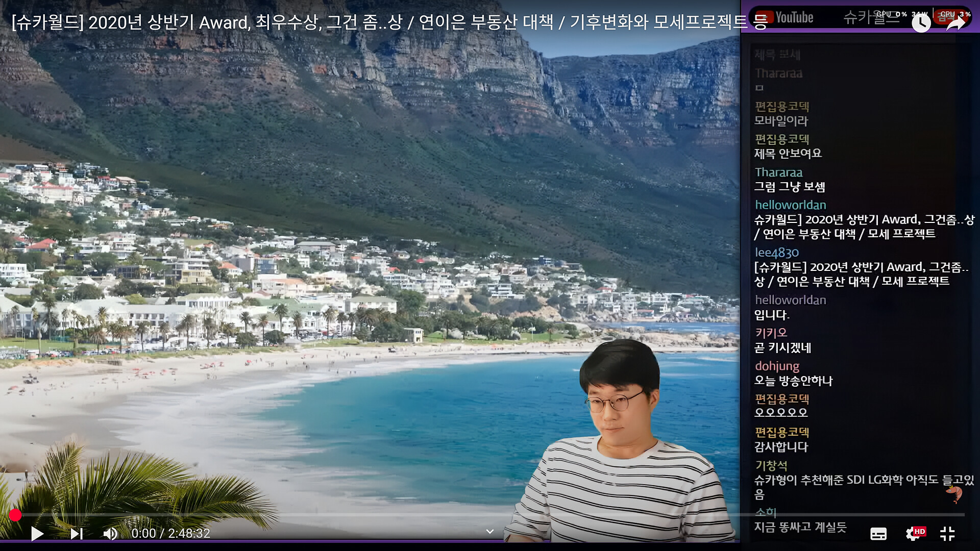Click the Thararaa username in chat

click(778, 172)
